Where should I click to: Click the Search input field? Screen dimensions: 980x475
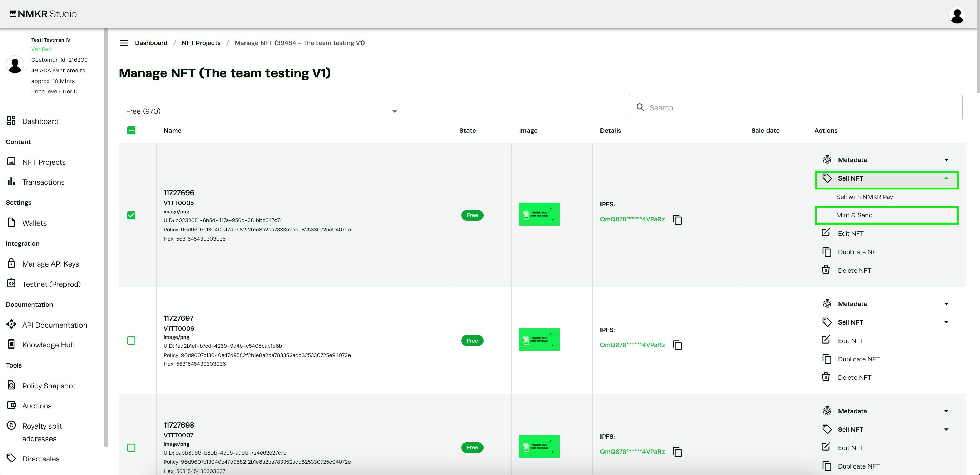(799, 108)
